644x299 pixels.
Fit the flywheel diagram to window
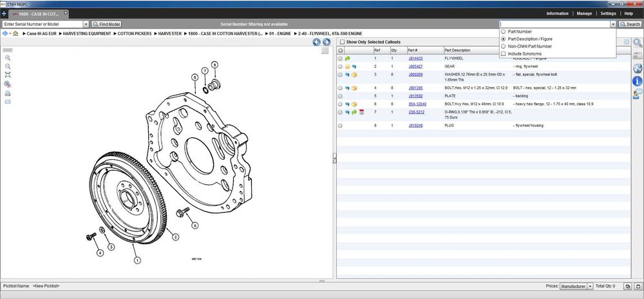click(x=8, y=75)
